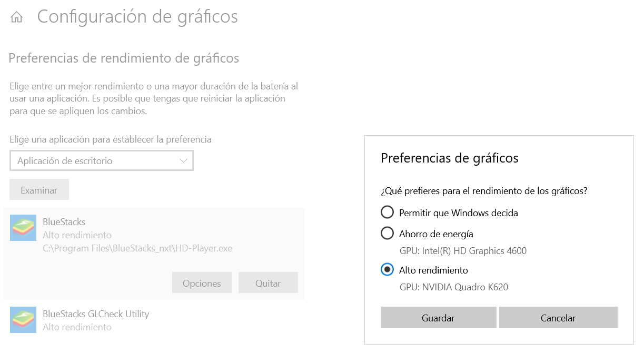The width and height of the screenshot is (644, 354).
Task: Click the "Preferencias de rendimiento de gráficos" heading
Action: pos(124,58)
